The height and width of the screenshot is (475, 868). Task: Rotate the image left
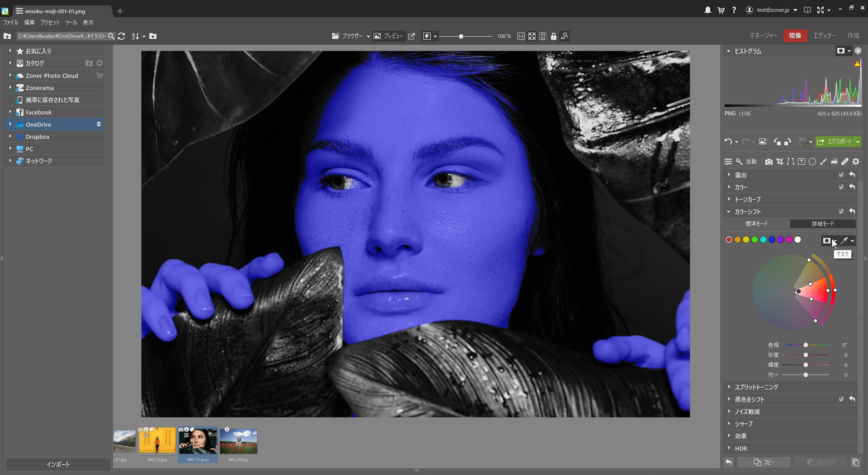(777, 142)
